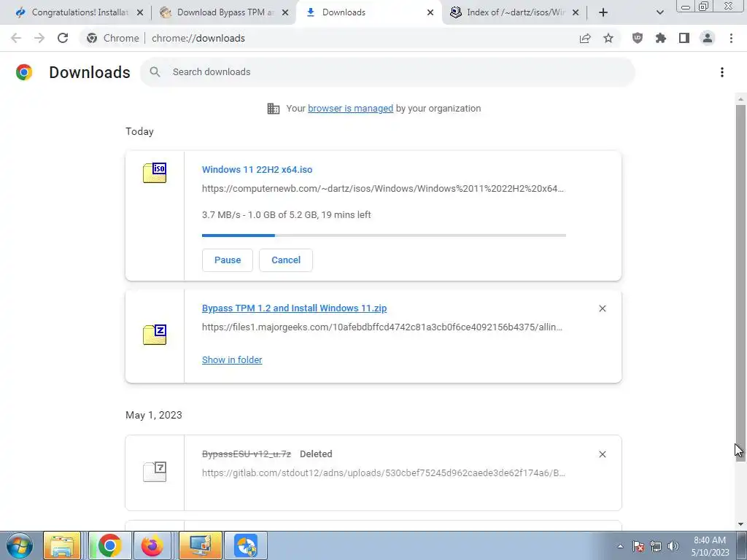Click the gitlab.com BypassESU source URL
This screenshot has height=560, width=747.
pos(384,472)
